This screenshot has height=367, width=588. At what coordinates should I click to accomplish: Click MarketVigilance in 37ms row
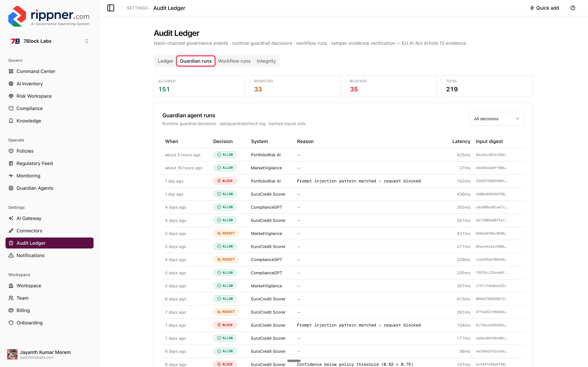pos(266,168)
